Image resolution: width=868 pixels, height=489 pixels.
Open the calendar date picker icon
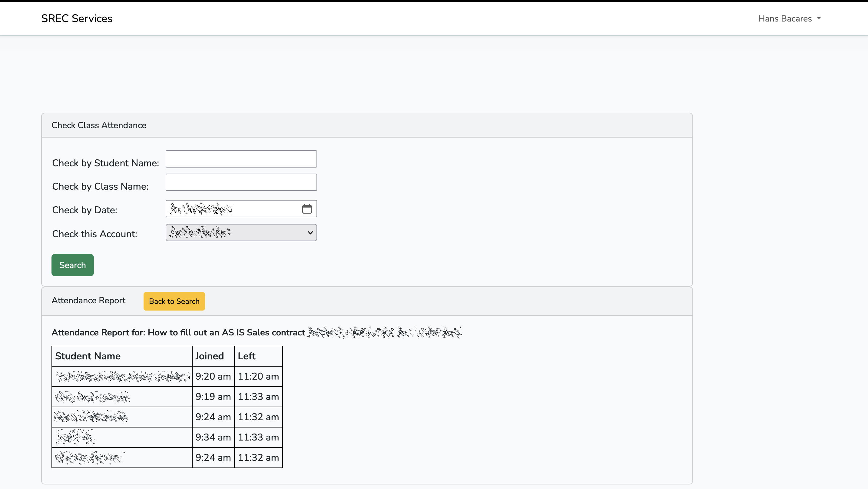[306, 209]
